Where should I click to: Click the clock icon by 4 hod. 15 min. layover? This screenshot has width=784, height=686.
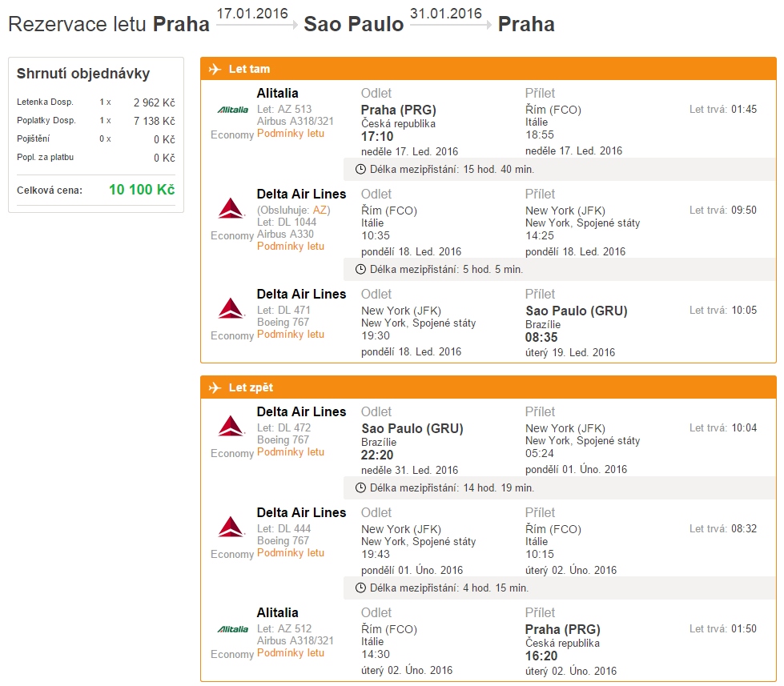[360, 588]
